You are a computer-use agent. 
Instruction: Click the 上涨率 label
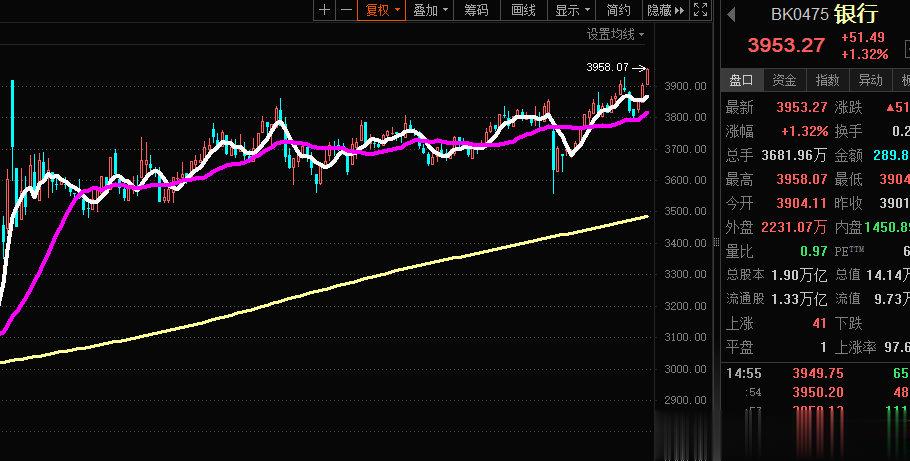855,348
